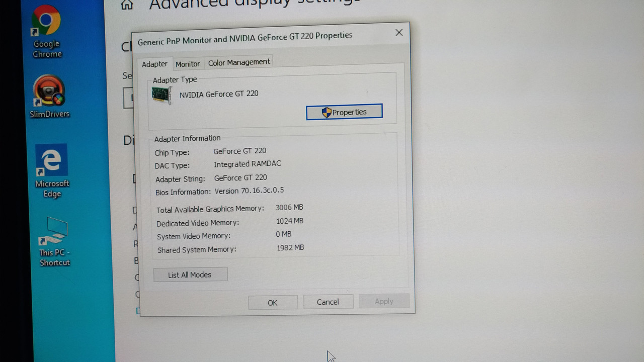The height and width of the screenshot is (362, 644).
Task: Confirm the dialog with OK
Action: [273, 303]
